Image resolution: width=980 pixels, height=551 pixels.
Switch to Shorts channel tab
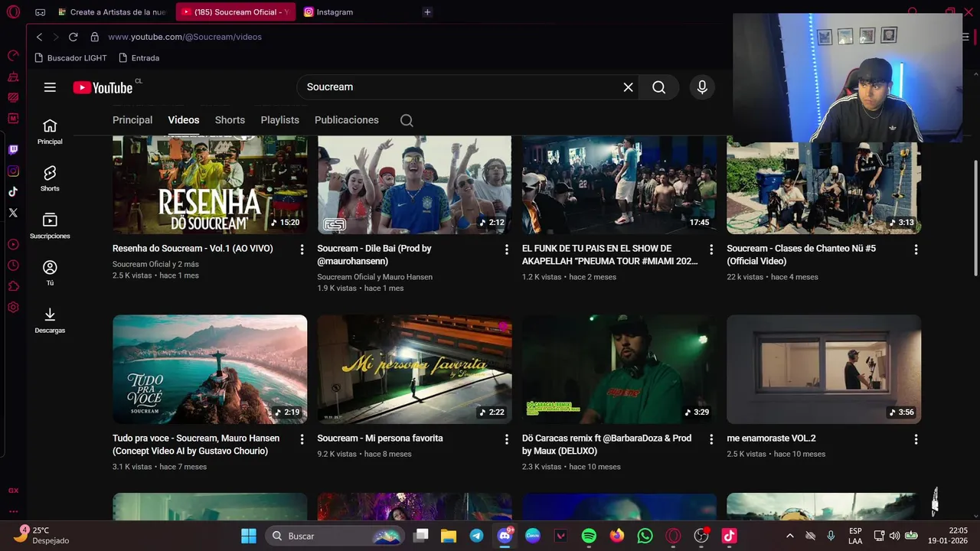tap(230, 120)
